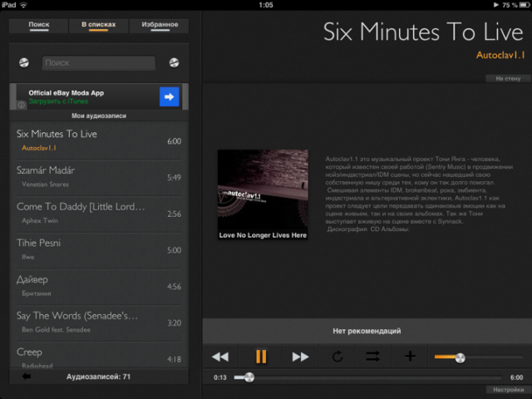532x399 pixels.
Task: Click the round icon left of search field
Action: tap(24, 63)
